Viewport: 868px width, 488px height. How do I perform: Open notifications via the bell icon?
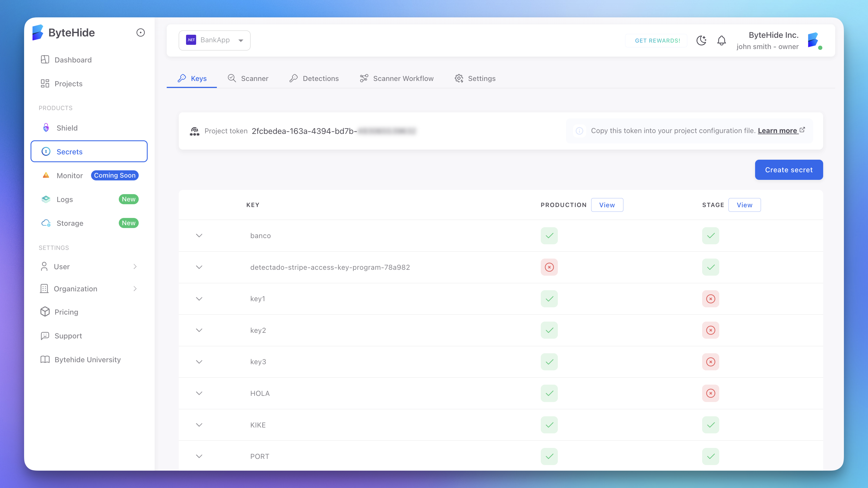(721, 40)
